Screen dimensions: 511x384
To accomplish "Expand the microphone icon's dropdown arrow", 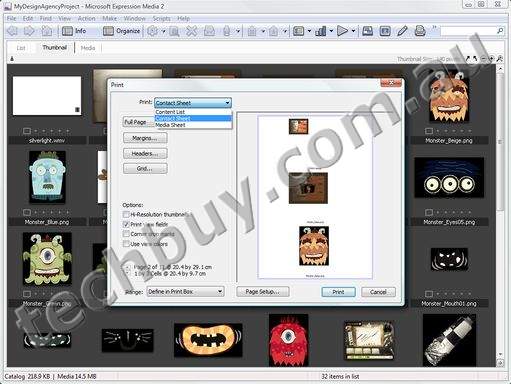I will point(238,31).
